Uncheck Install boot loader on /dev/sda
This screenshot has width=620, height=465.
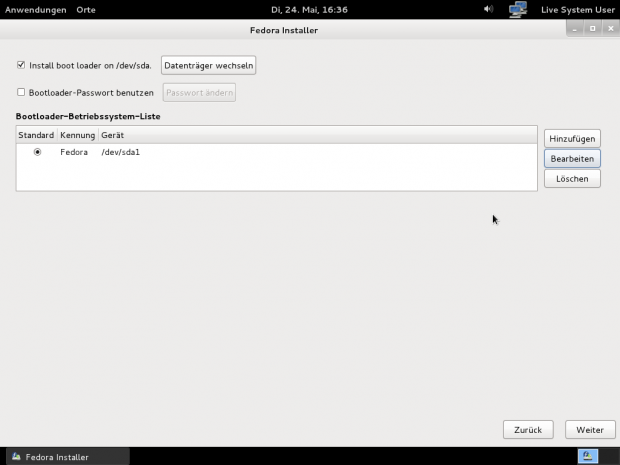pyautogui.click(x=21, y=65)
